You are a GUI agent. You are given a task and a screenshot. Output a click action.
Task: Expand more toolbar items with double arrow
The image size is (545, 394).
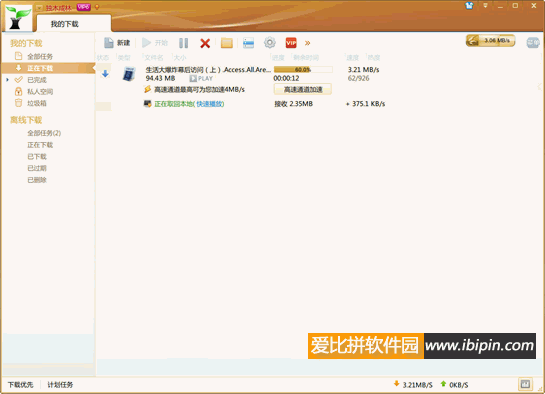tap(307, 43)
